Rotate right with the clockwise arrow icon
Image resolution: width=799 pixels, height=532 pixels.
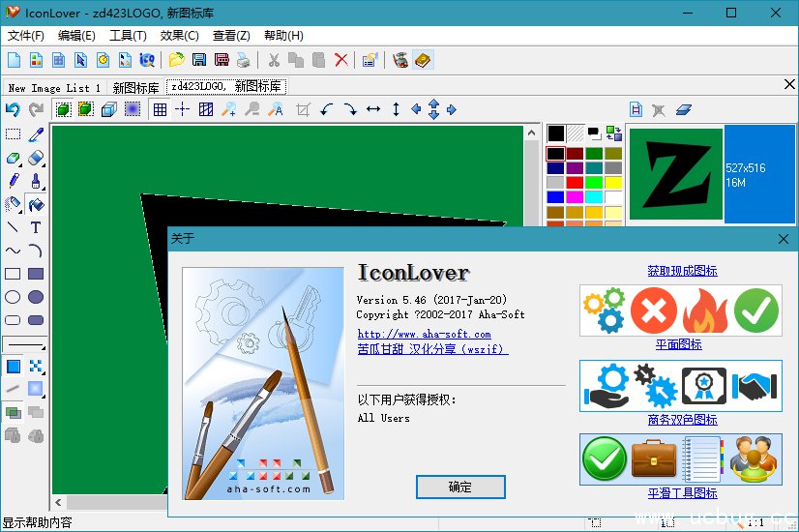coord(350,109)
